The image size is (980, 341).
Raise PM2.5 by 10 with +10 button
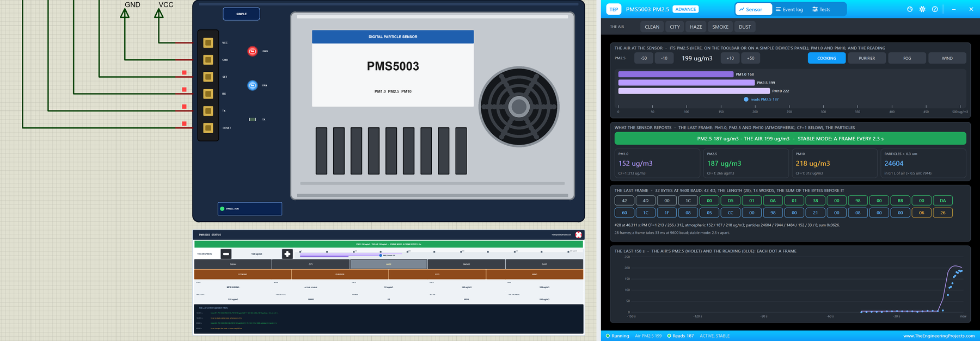pyautogui.click(x=730, y=58)
